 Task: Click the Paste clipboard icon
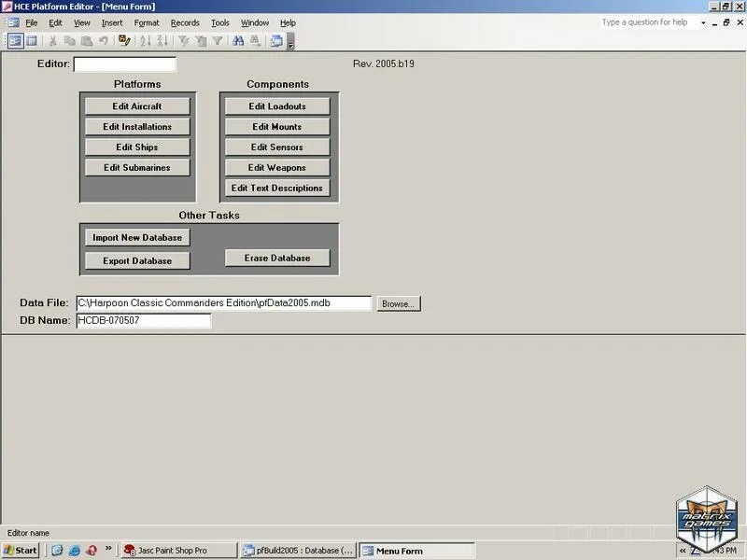click(87, 41)
